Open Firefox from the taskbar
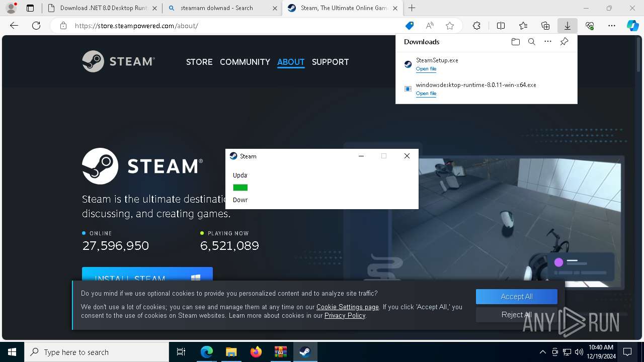Image resolution: width=644 pixels, height=362 pixels. point(256,352)
